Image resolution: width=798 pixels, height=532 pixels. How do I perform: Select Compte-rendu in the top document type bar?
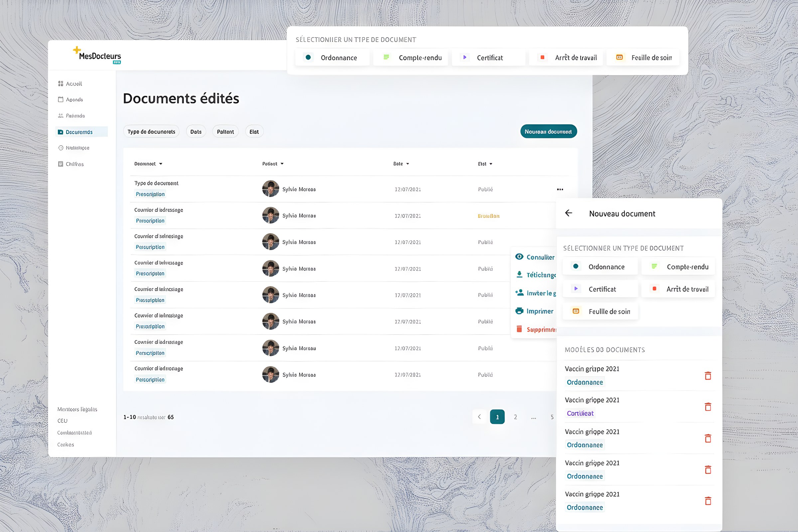[411, 57]
